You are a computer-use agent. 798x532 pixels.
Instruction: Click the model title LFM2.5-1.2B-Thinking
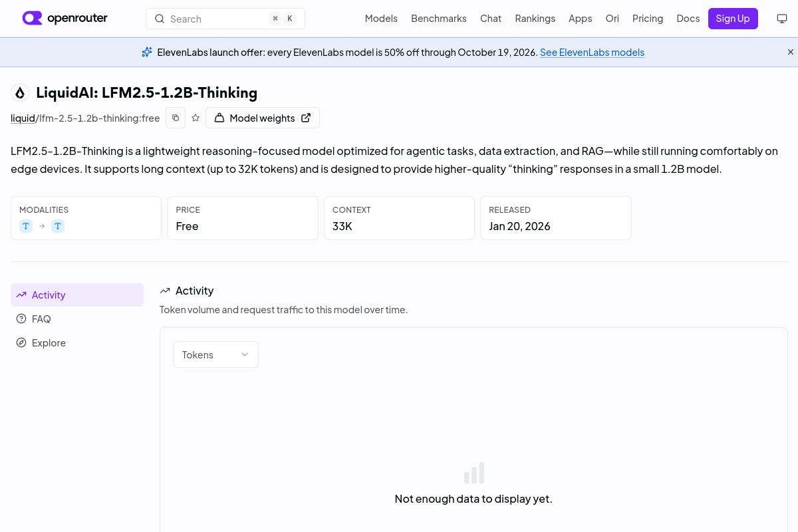[x=146, y=92]
